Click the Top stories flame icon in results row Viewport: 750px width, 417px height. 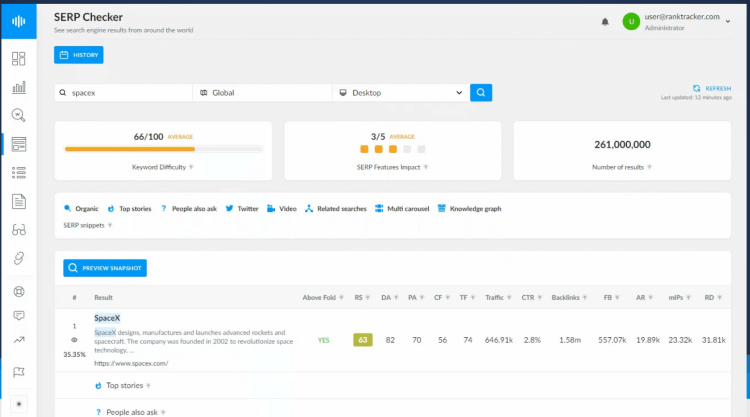pos(98,385)
